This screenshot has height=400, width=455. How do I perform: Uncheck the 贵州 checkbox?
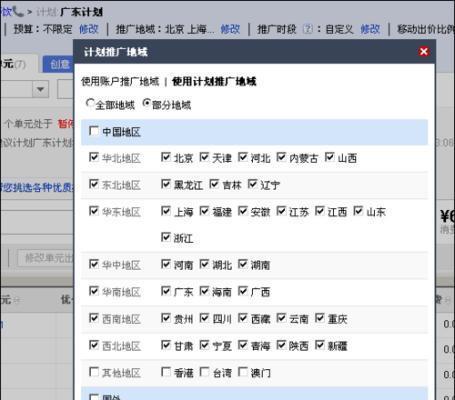pos(166,318)
